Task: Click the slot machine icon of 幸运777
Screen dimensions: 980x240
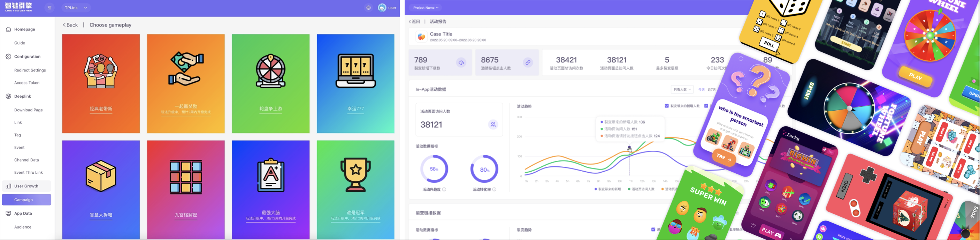Action: [x=356, y=71]
